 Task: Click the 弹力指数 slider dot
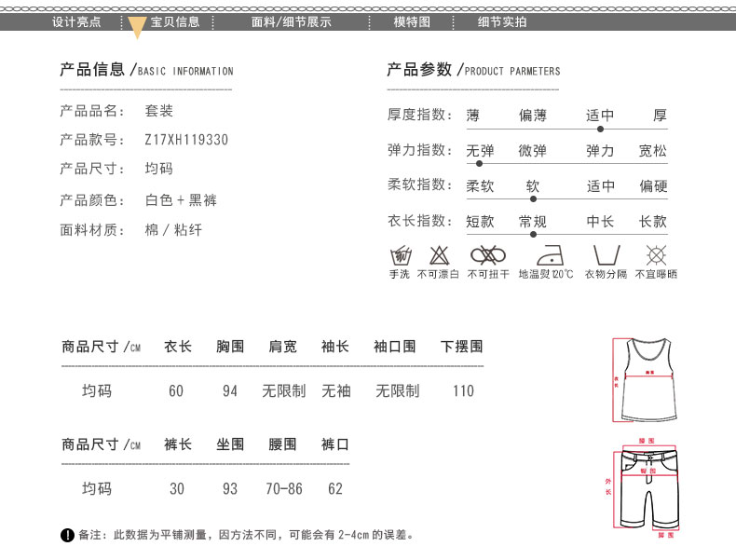click(479, 164)
